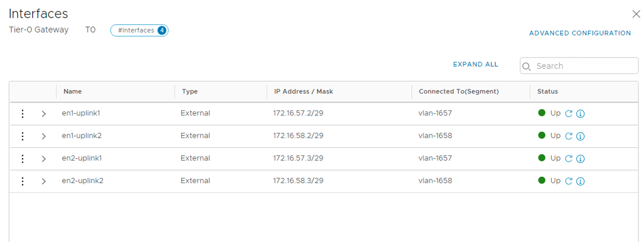Show status info for en2-uplink1

(580, 159)
